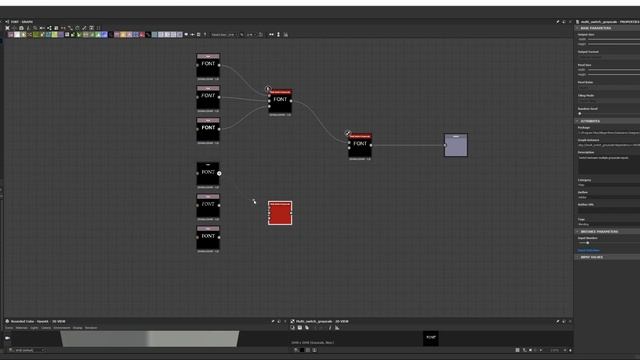Click the Random Seed value handle
This screenshot has width=640, height=360.
tap(580, 113)
